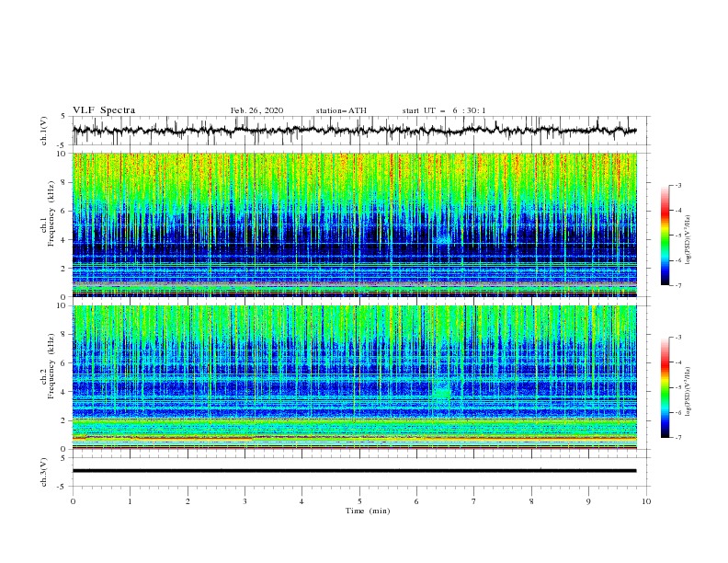Click the time axis tick label "10"
This screenshot has height=563, width=728.
pos(646,501)
